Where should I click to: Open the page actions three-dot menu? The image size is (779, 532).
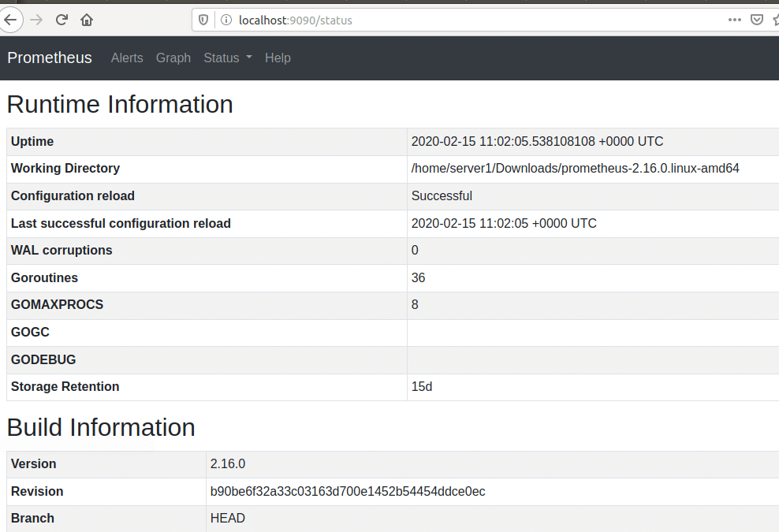734,20
